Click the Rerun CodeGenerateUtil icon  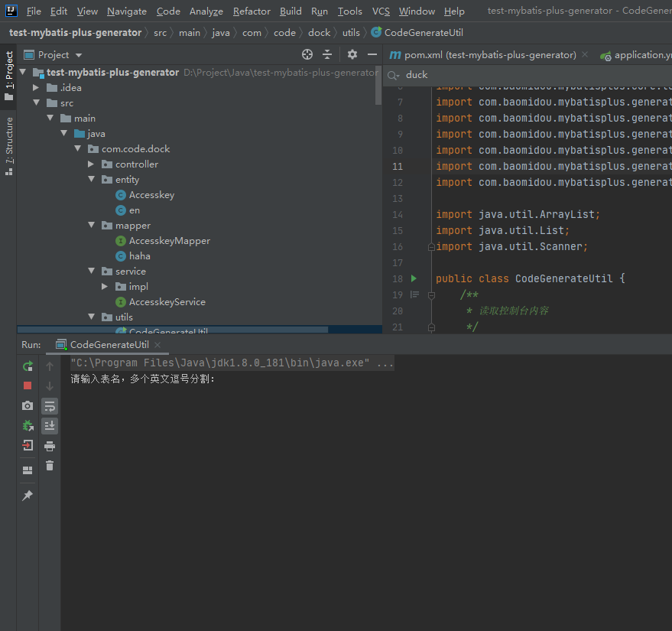pos(28,366)
